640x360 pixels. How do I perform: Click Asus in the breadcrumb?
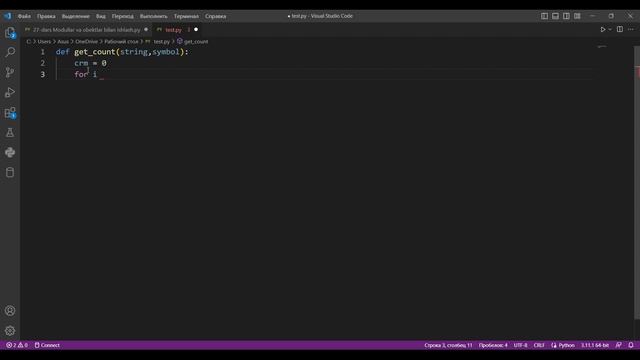63,42
